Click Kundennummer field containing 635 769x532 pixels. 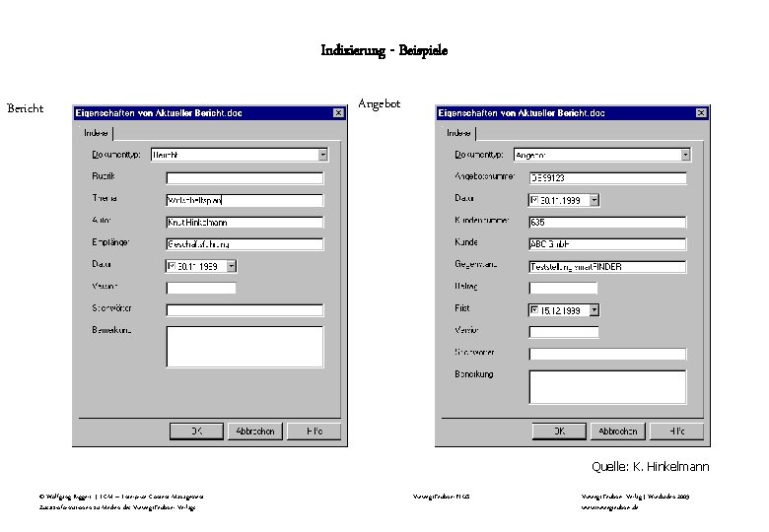pos(607,222)
